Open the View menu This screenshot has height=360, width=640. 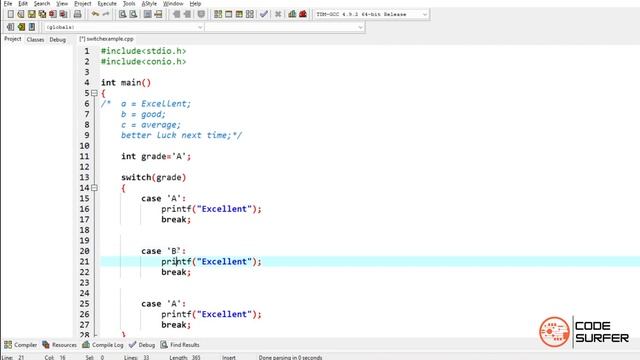coord(62,4)
